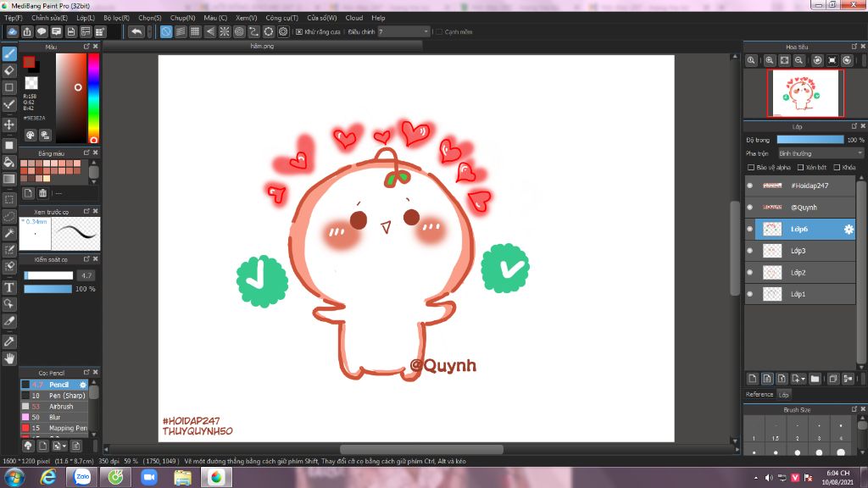Enable parallel lines snap guide
This screenshot has width=868, height=488.
(x=181, y=31)
